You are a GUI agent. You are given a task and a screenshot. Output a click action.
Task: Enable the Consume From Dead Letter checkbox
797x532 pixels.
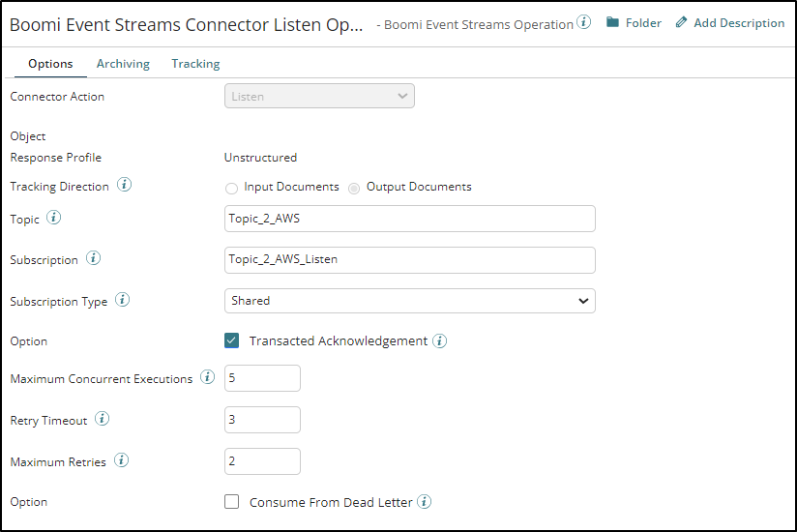click(232, 502)
